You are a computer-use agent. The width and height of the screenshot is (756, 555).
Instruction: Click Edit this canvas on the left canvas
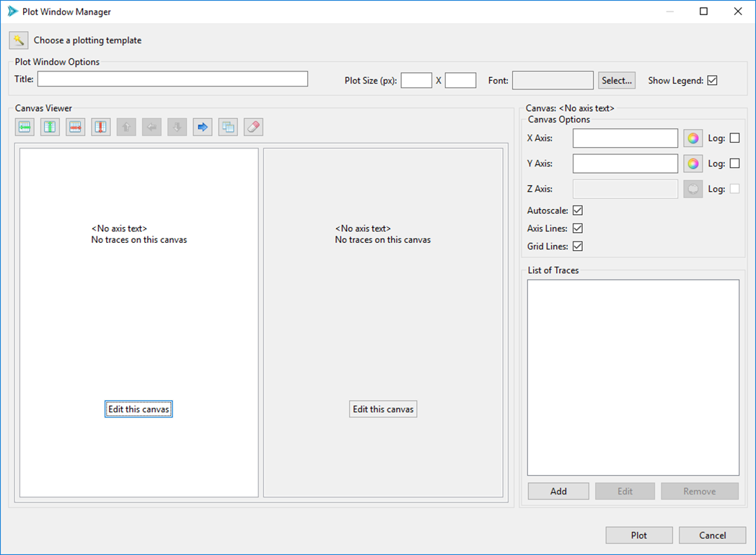pos(138,409)
